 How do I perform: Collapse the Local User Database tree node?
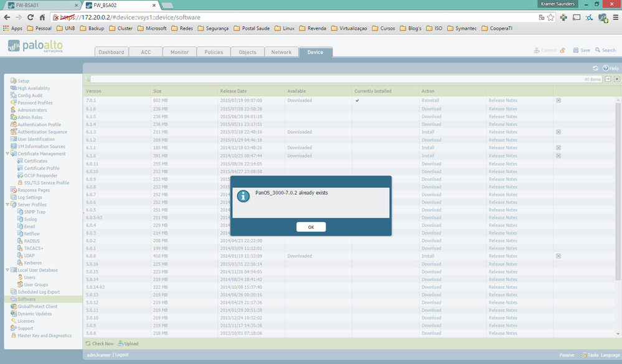click(7, 270)
